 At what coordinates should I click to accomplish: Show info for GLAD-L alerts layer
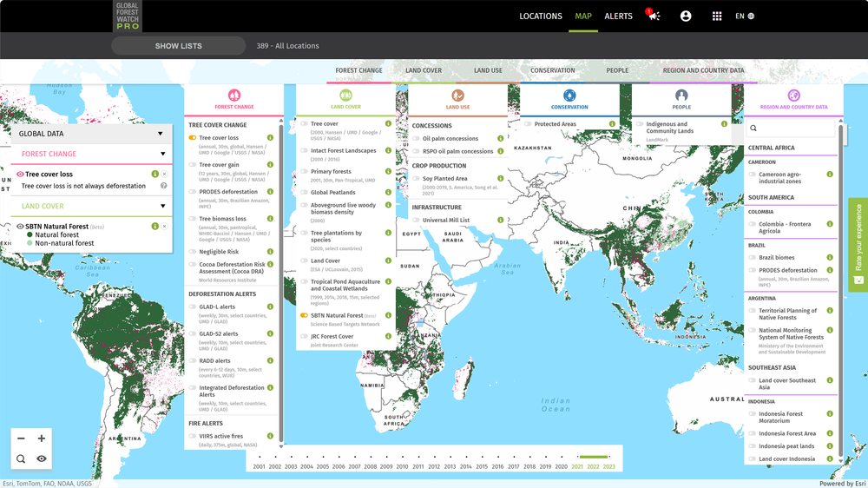click(270, 307)
